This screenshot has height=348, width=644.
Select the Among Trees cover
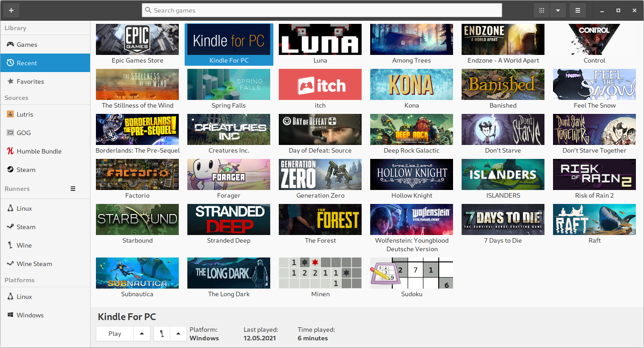(412, 39)
